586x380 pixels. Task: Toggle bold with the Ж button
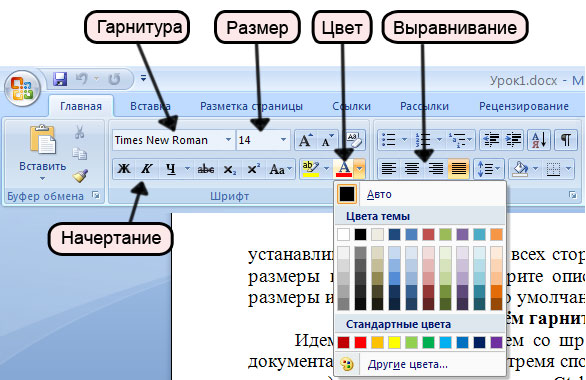click(124, 169)
